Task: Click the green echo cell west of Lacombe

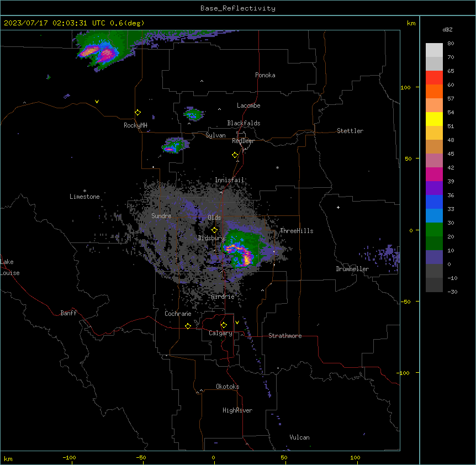Action: (193, 114)
